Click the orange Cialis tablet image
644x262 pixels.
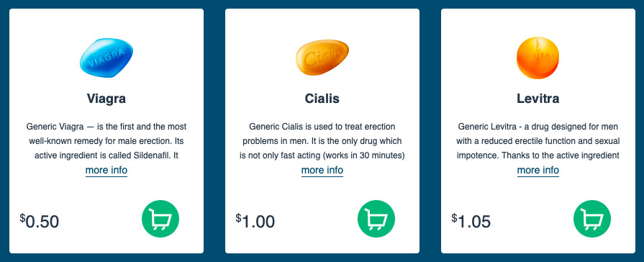tap(322, 58)
